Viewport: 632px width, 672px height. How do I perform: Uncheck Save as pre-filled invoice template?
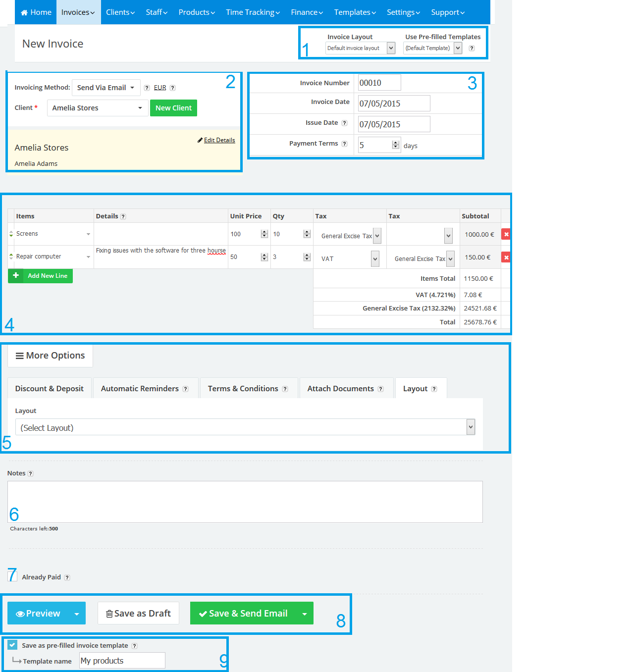click(12, 645)
